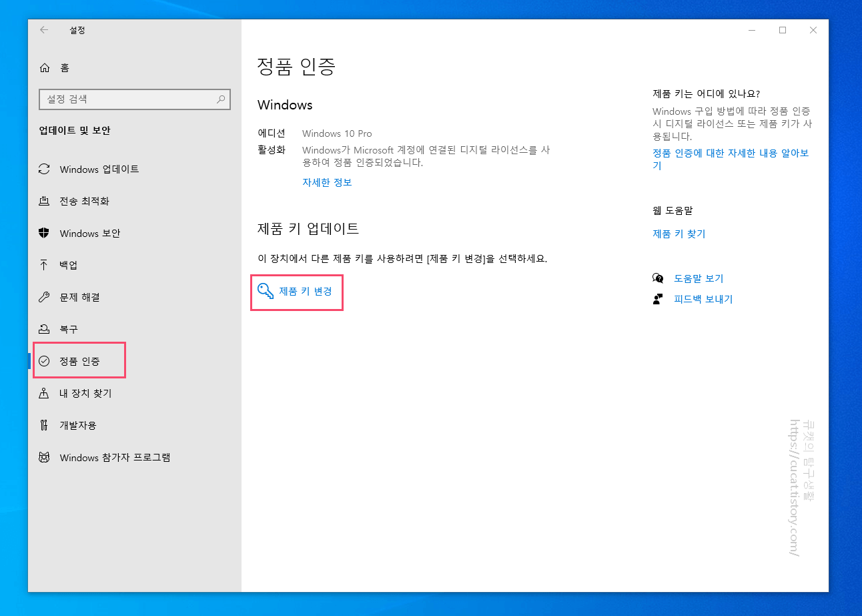862x616 pixels.
Task: Click the 전송 최적화 icon
Action: tap(45, 201)
